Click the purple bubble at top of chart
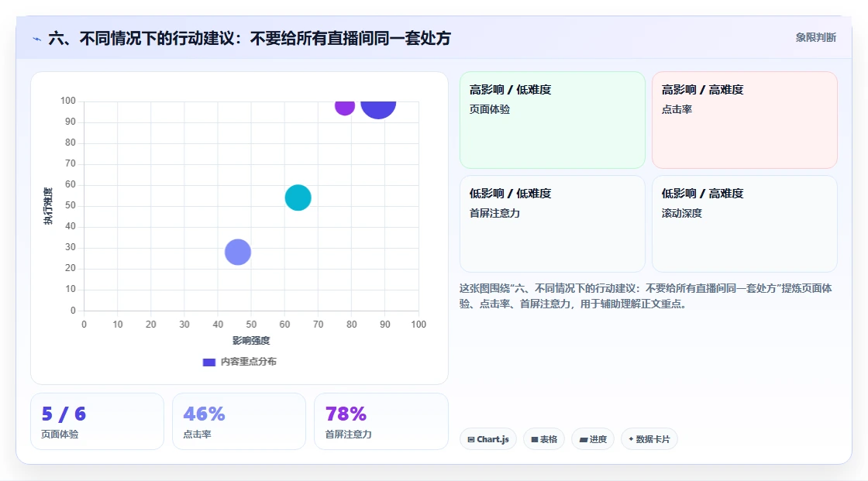The image size is (868, 481). tap(344, 107)
